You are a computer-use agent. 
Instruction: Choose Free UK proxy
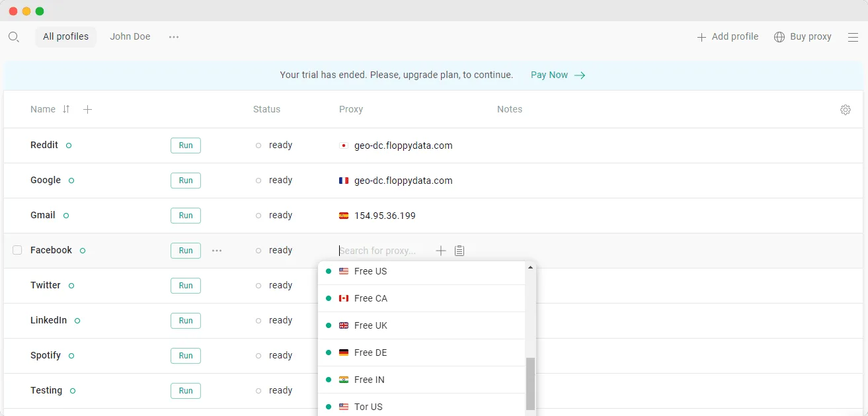click(422, 325)
